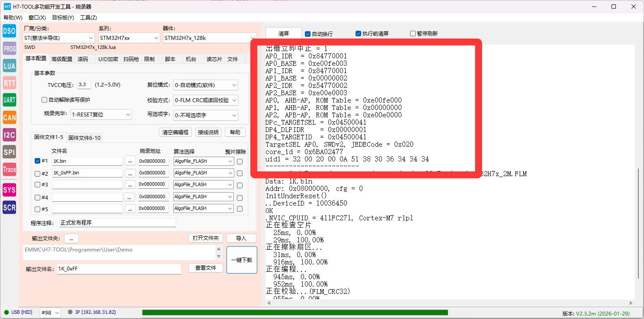The image size is (644, 319).
Task: Enable the 自动解除读写保护 checkbox
Action: pos(44,100)
